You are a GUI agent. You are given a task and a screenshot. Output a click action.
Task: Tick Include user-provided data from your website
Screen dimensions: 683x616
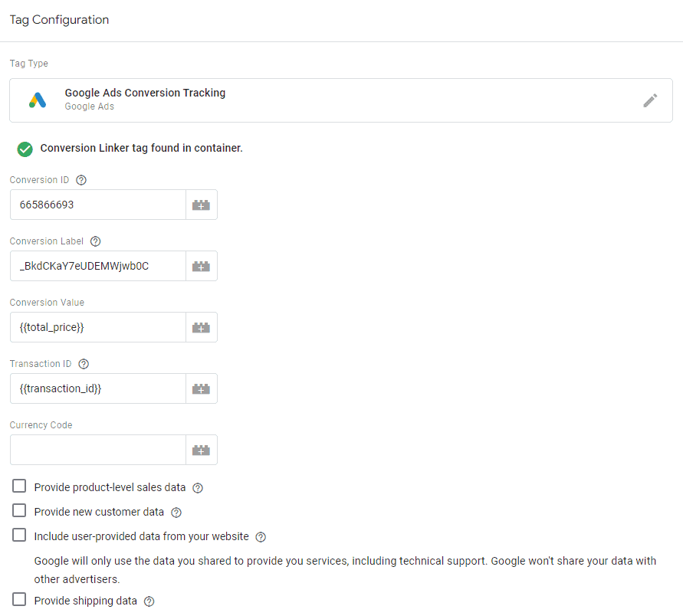click(x=19, y=536)
